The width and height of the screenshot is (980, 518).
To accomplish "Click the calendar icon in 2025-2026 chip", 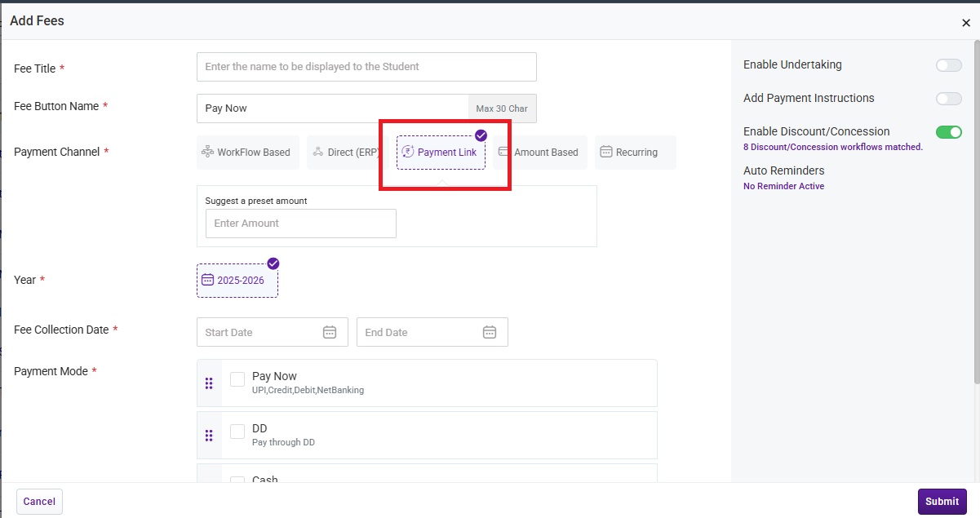I will [x=208, y=280].
